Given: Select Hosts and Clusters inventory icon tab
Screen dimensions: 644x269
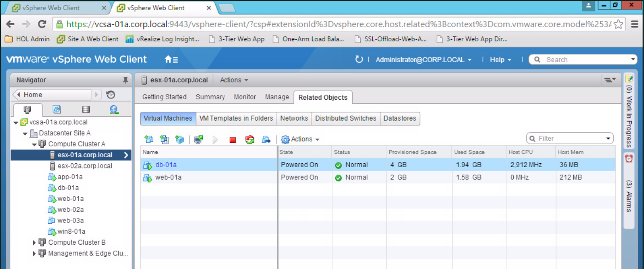Looking at the screenshot, I should coord(28,110).
